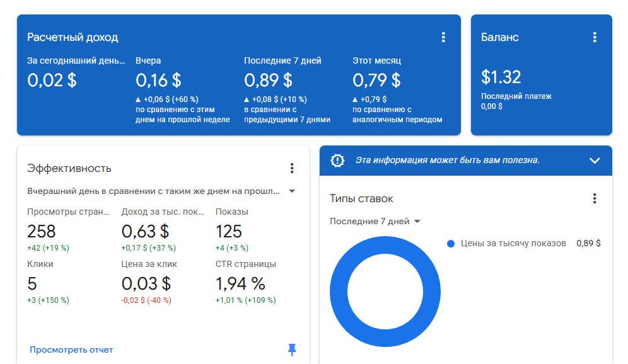The image size is (628, 364).
Task: Open three-dot menu on Расчетный доход card
Action: coord(443,37)
